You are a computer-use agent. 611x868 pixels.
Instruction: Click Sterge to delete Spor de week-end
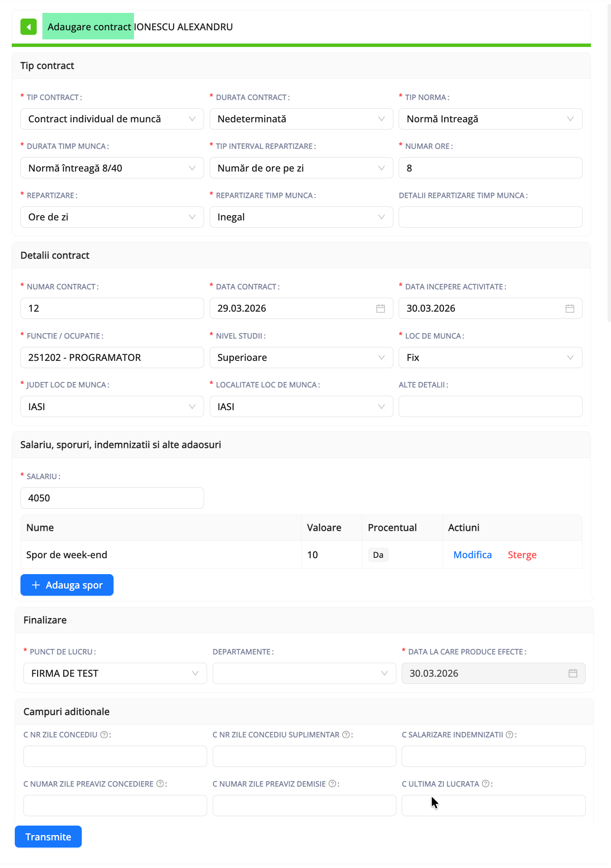[522, 554]
